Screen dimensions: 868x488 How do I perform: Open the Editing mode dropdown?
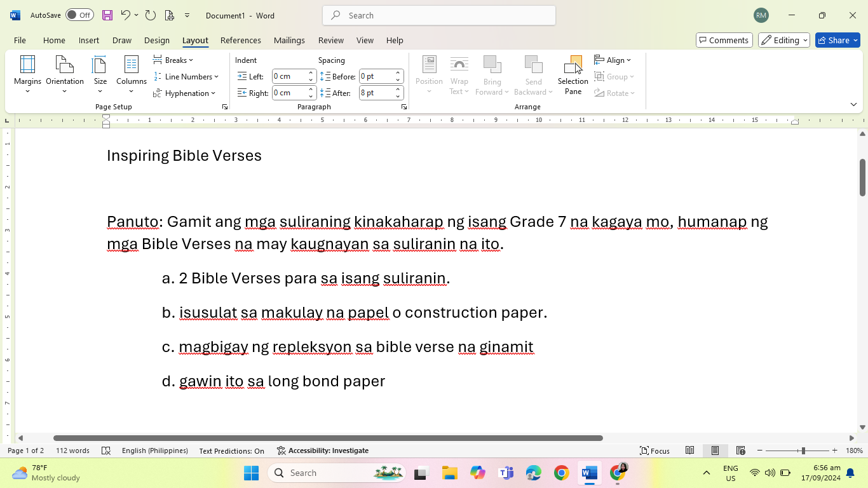tap(784, 40)
